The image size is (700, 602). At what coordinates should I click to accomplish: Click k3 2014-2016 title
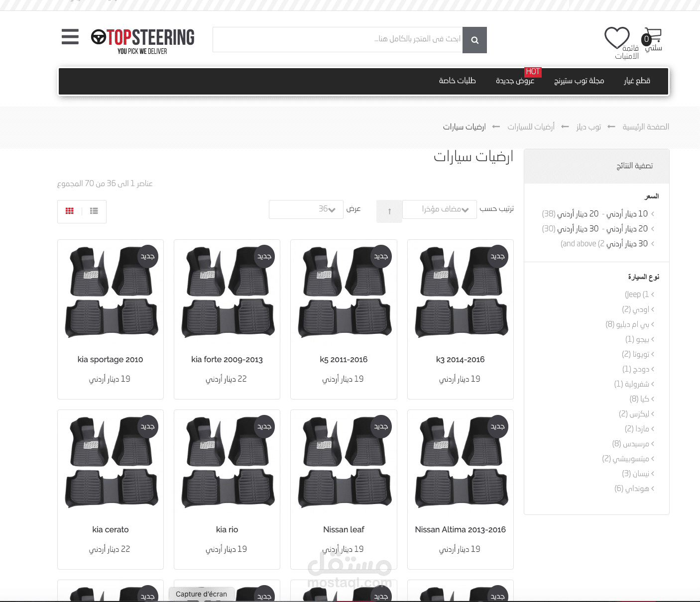(x=461, y=360)
